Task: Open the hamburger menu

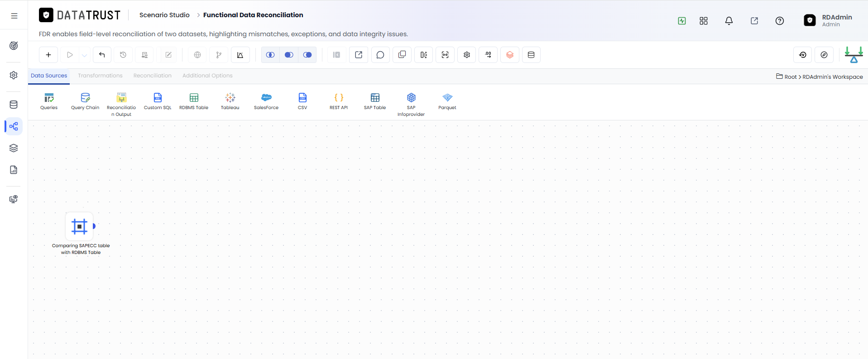Action: (14, 16)
